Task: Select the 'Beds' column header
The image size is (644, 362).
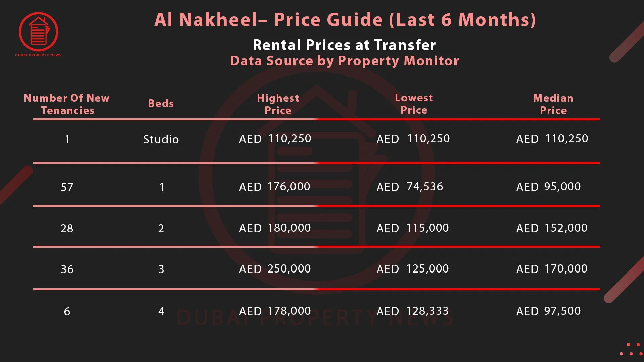Action: pos(161,103)
